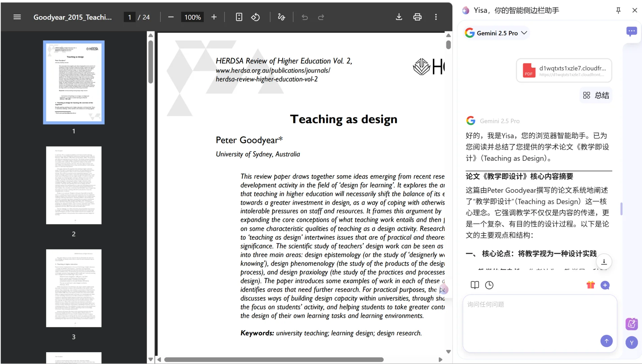Open the reading list book icon in sidebar

(474, 285)
